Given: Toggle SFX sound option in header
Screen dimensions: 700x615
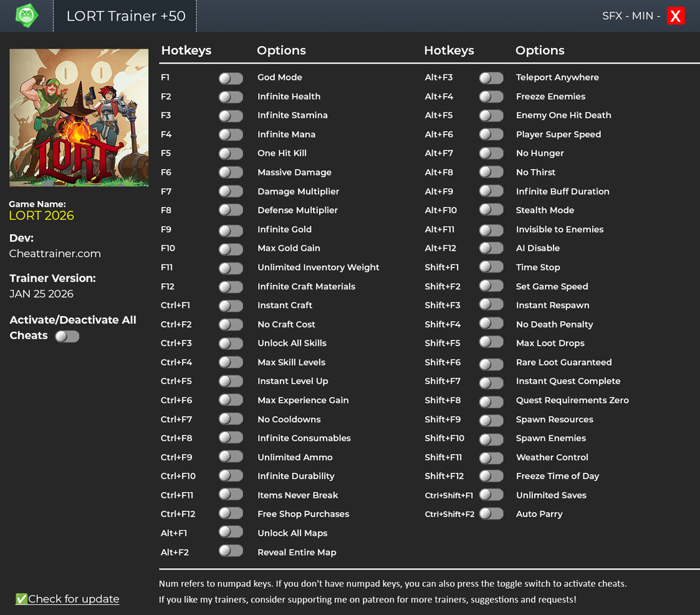Looking at the screenshot, I should [x=611, y=16].
